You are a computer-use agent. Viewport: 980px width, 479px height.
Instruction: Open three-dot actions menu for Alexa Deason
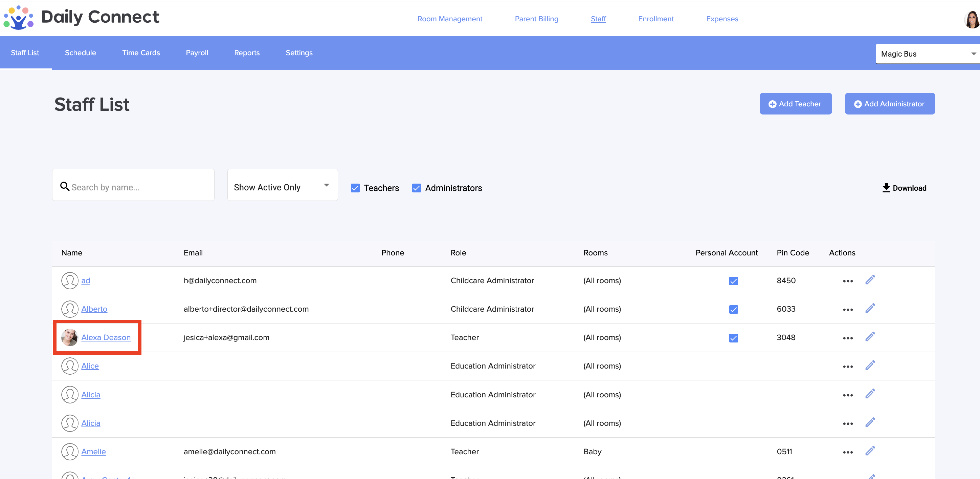pos(848,338)
